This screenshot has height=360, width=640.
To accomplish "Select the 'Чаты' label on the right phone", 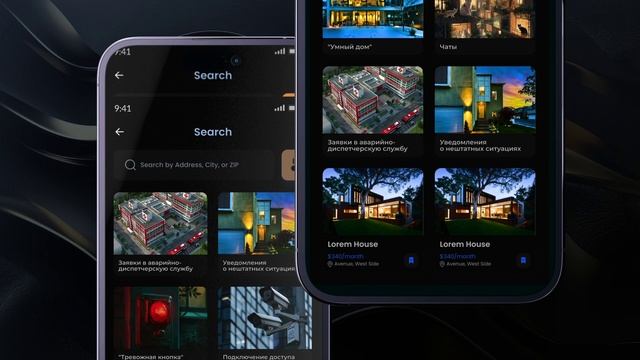I will 448,47.
